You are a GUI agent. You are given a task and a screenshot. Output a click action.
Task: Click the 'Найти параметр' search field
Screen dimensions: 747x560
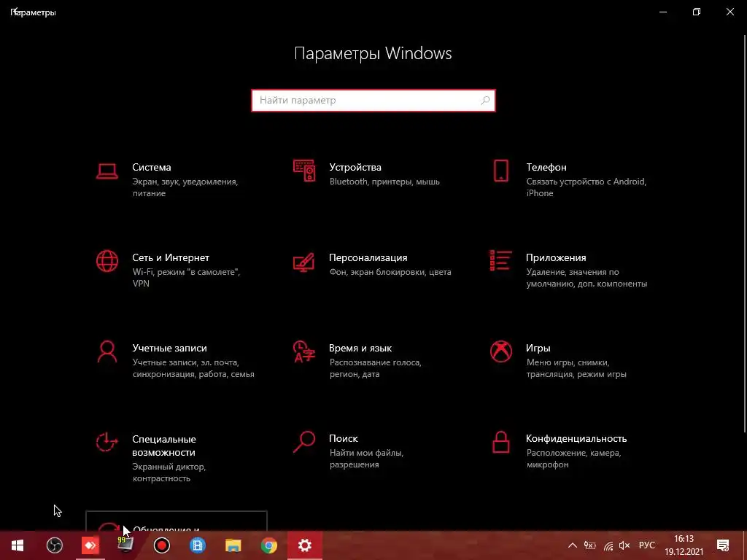(373, 101)
